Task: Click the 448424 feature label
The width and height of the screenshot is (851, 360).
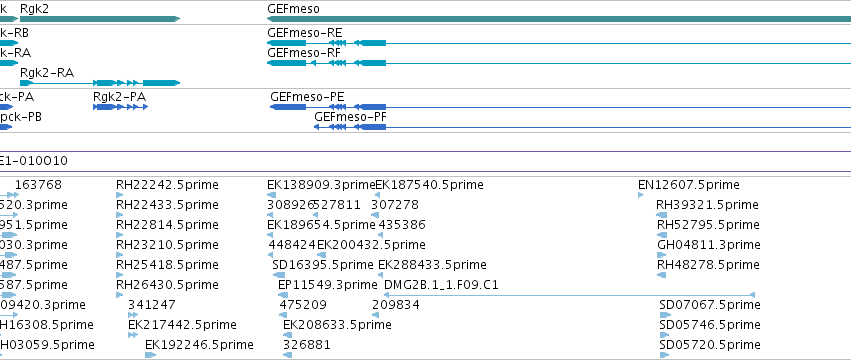Action: tap(292, 245)
